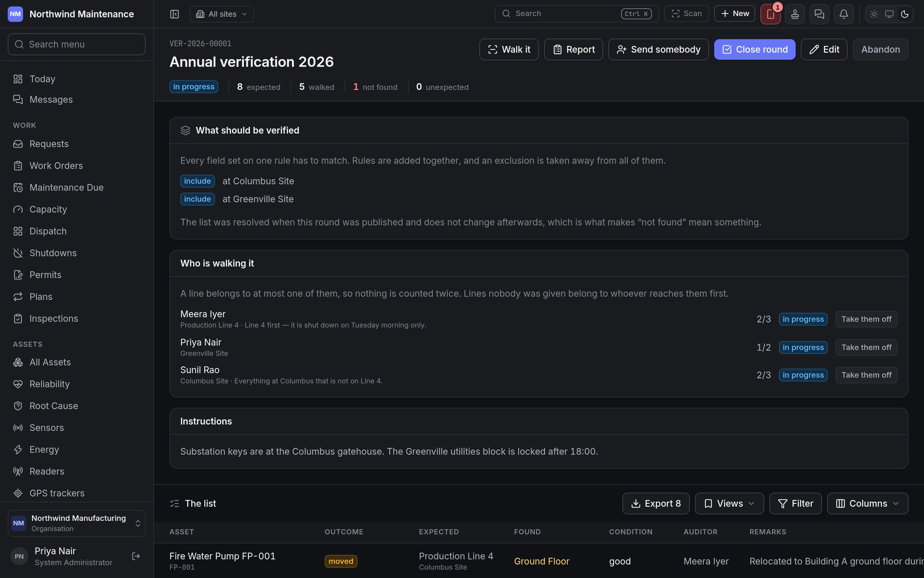Take Meera Iyer off the round
This screenshot has height=578, width=924.
866,319
